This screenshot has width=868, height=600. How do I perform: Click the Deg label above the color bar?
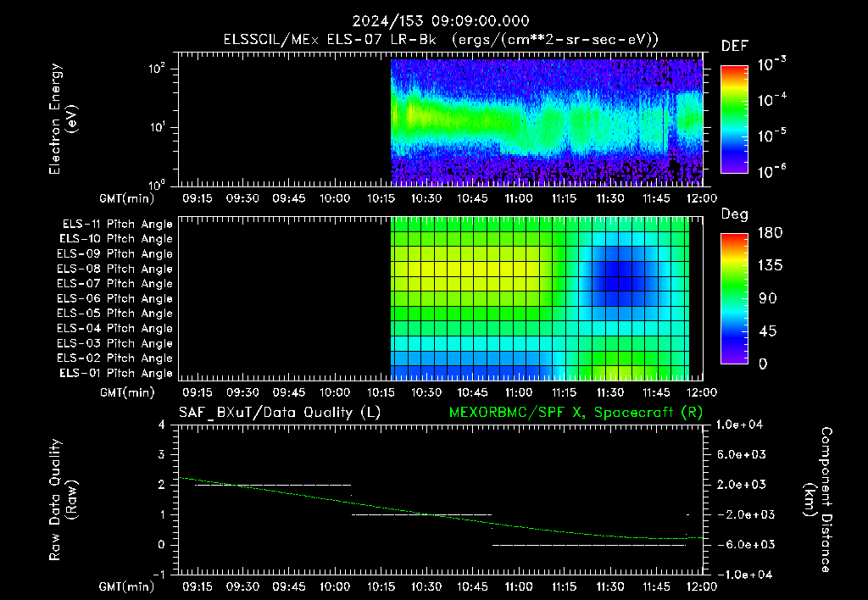(x=735, y=214)
